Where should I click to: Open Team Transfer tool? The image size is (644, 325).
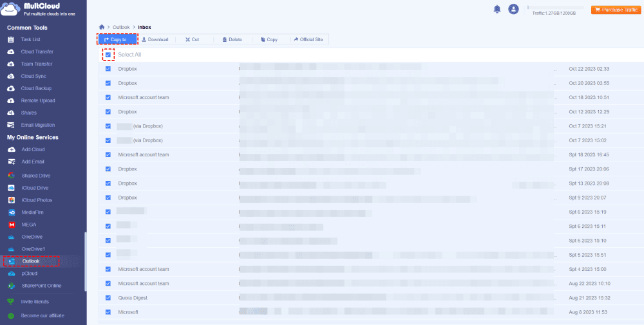(x=37, y=64)
